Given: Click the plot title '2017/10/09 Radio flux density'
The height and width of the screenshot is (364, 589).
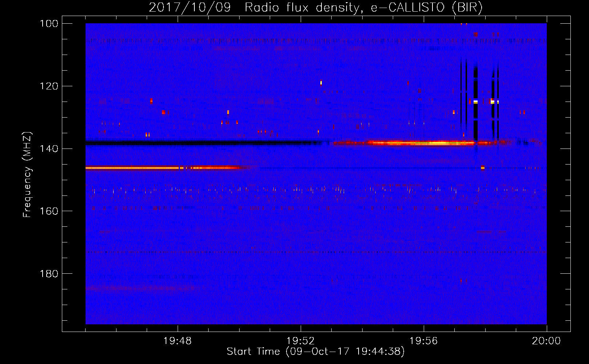Looking at the screenshot, I should [x=316, y=7].
